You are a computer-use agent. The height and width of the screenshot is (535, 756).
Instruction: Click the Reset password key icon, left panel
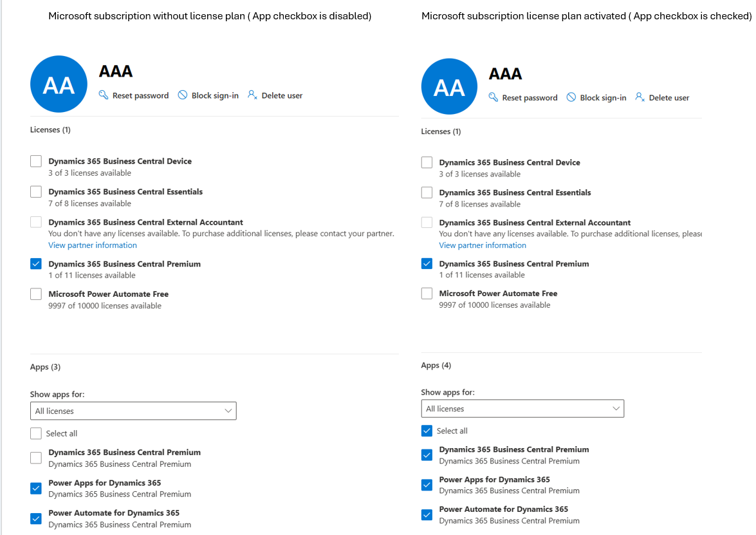[x=104, y=95]
